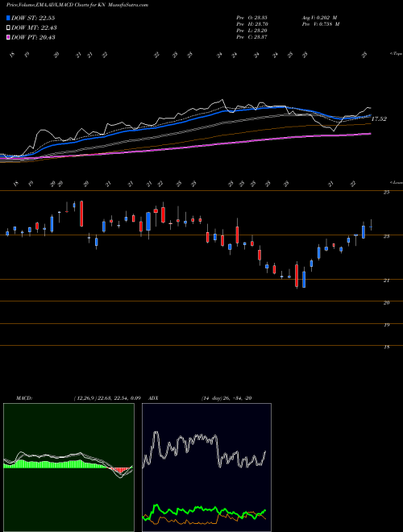Select the Pre O: 23.33 value

pyautogui.click(x=251, y=18)
